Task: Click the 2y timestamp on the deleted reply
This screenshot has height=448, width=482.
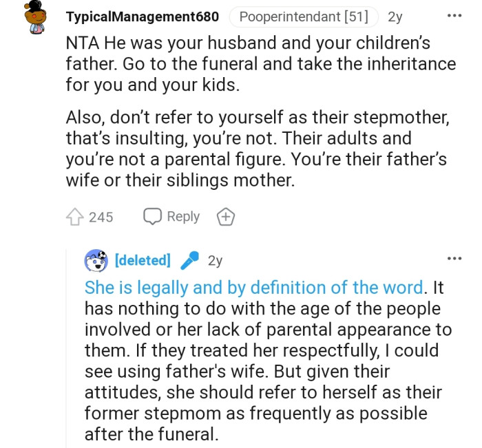Action: pyautogui.click(x=215, y=261)
